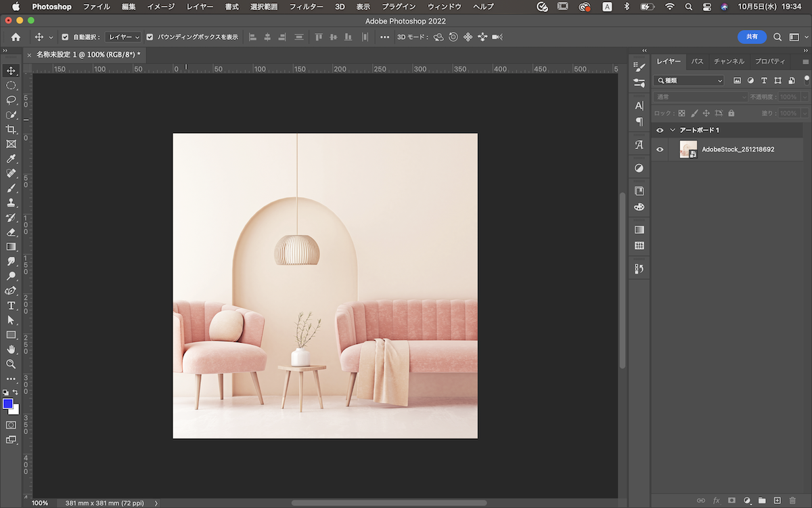Toggle バウンディングボックスを表示 checkbox
Viewport: 812px width, 508px height.
150,37
